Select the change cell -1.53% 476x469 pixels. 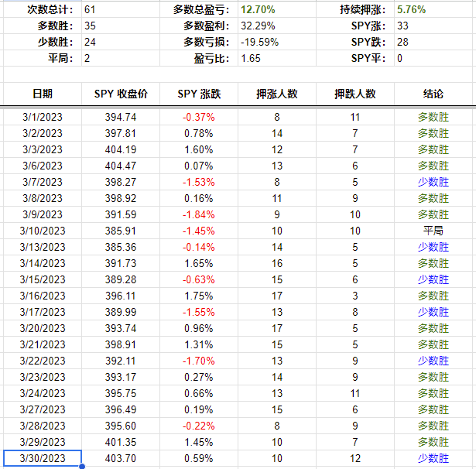coord(199,182)
